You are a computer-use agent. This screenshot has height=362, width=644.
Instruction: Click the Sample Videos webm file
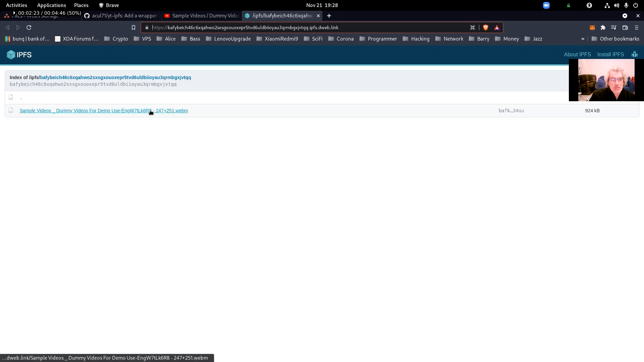click(104, 111)
